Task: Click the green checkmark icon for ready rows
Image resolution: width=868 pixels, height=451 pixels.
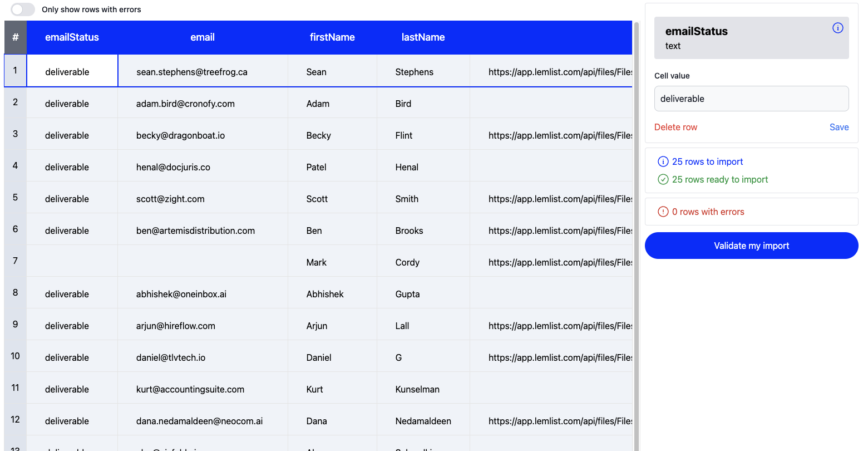Action: (x=663, y=179)
